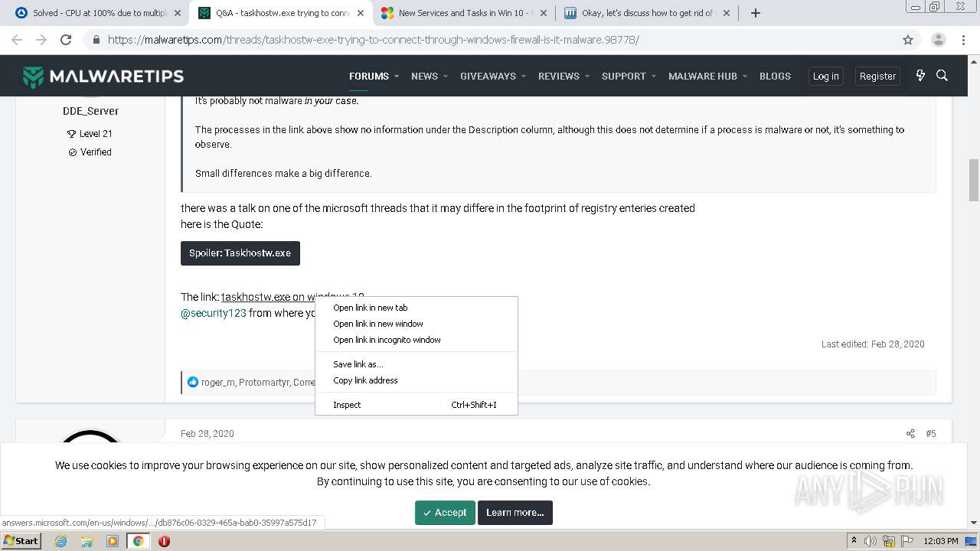Close the Okay, let's discuss tab

(x=727, y=13)
